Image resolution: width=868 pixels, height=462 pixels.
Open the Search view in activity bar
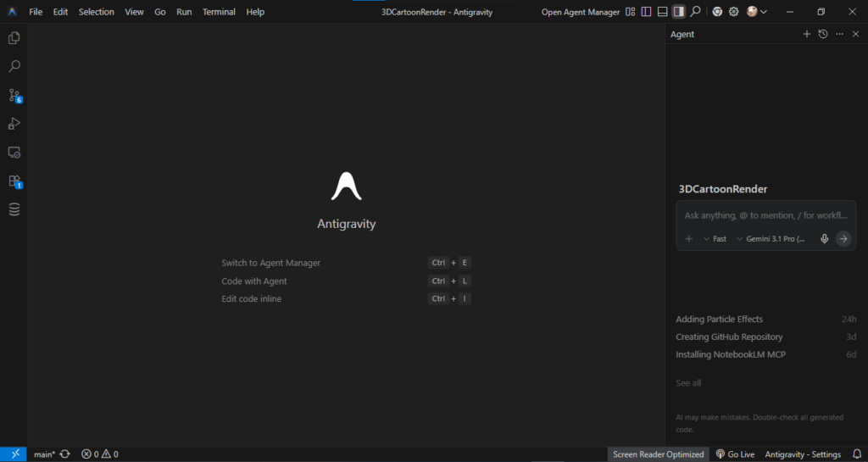(14, 66)
